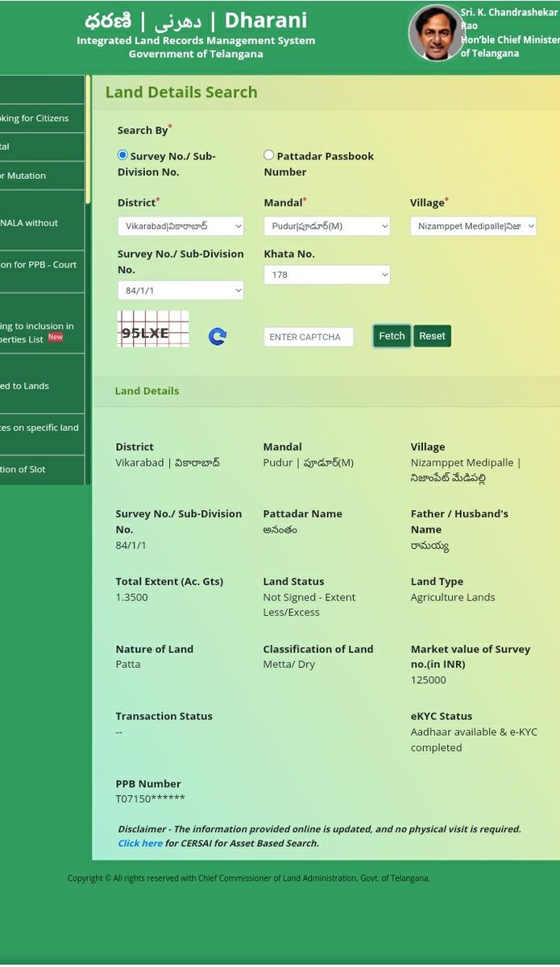
Task: Open the District dropdown showing Vikarabad
Action: (x=180, y=226)
